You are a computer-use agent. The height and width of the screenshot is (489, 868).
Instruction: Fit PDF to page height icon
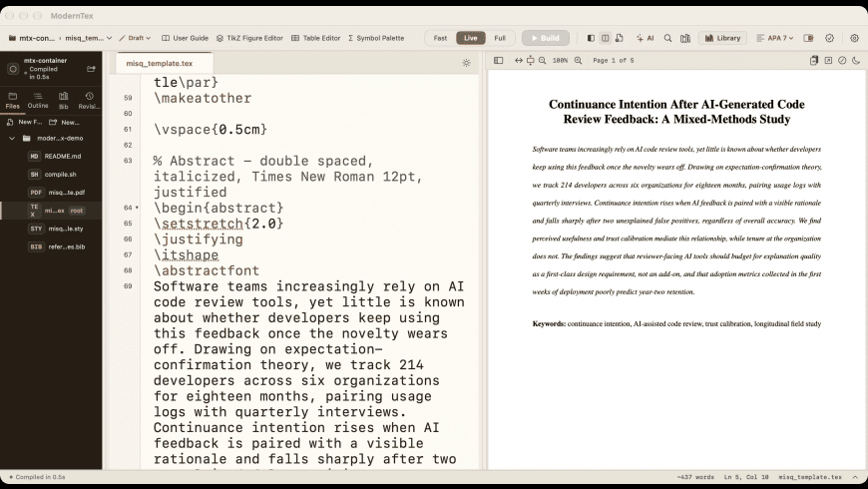pyautogui.click(x=531, y=60)
